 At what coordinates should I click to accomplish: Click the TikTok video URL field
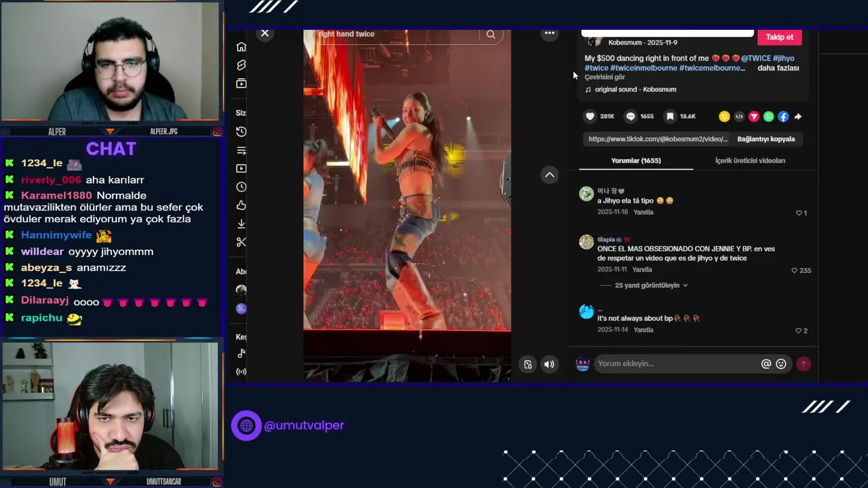point(657,139)
